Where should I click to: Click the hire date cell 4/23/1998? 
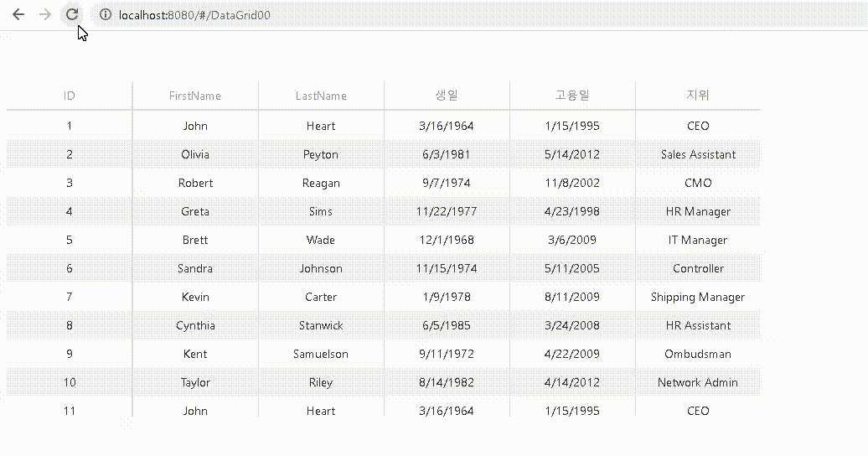tap(572, 212)
